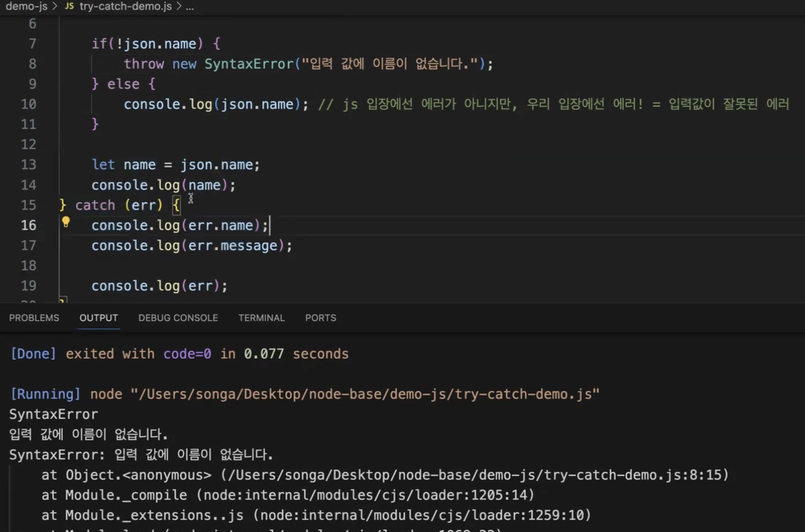Screen dimensions: 805x532
Task: Click line number 8 in the gutter
Action: pyautogui.click(x=32, y=64)
